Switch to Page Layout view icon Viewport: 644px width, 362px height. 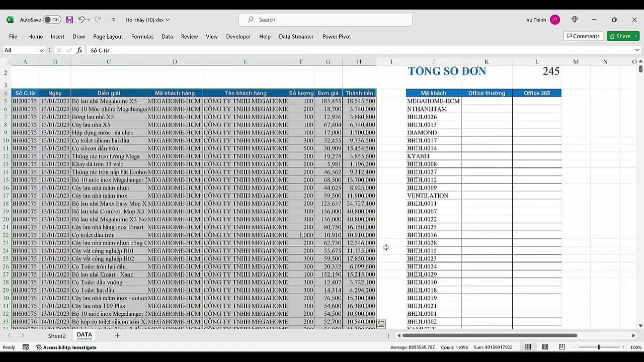(x=545, y=347)
